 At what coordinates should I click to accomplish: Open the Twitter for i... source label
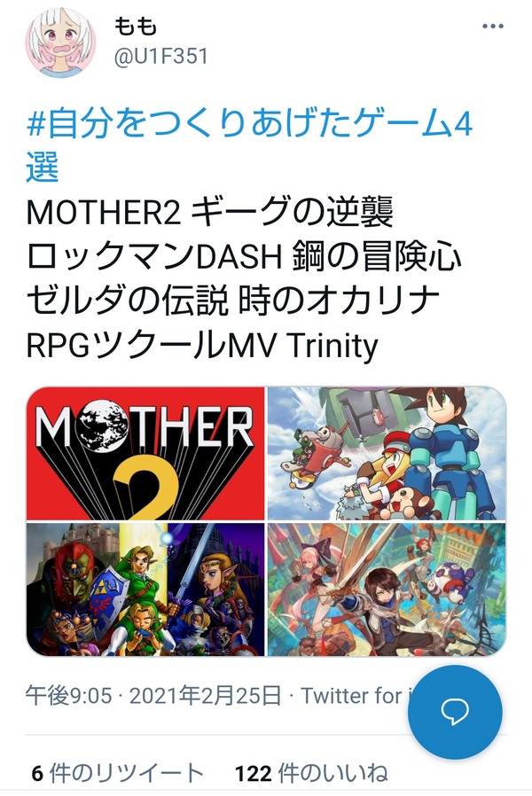[356, 695]
